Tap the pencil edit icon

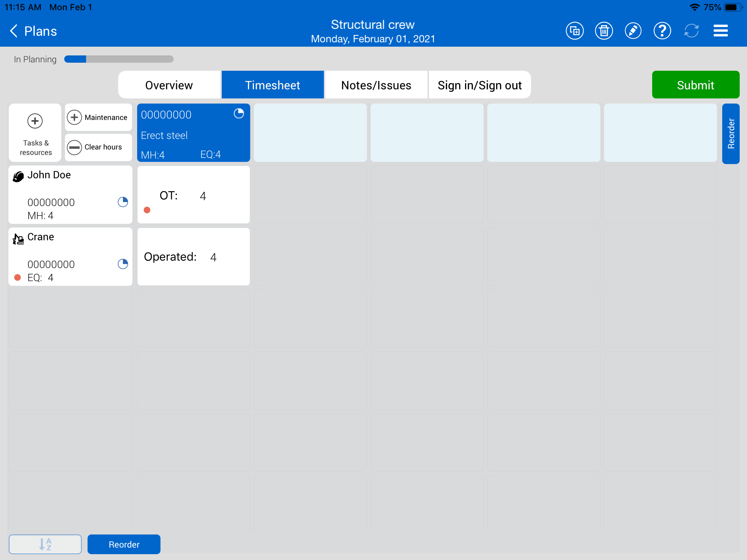click(x=633, y=31)
